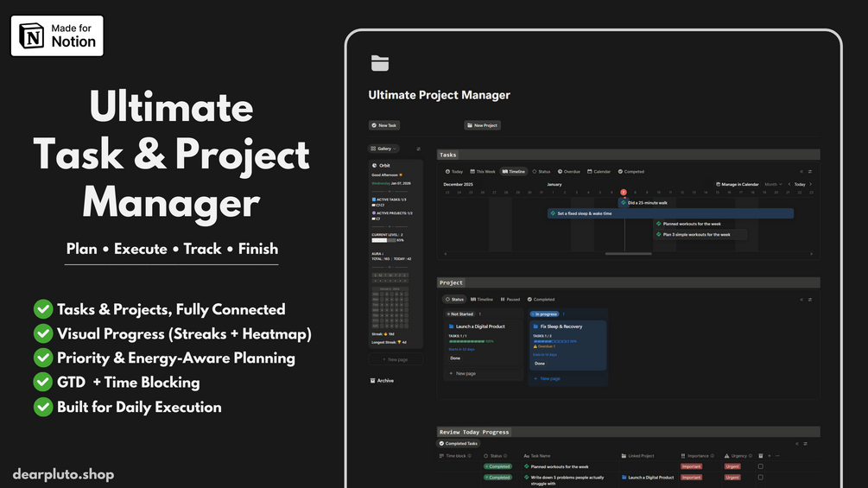Open the Orbit card in the gallery
The height and width of the screenshot is (488, 868).
pos(396,254)
